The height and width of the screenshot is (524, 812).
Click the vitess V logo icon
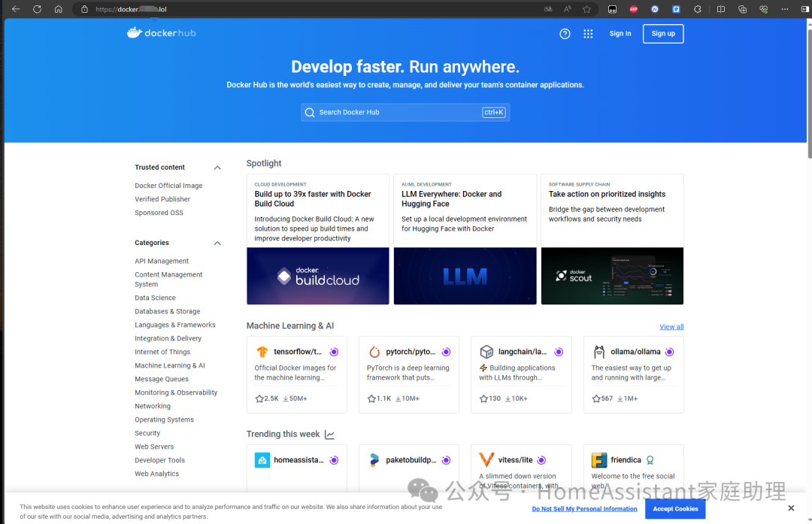(x=486, y=460)
